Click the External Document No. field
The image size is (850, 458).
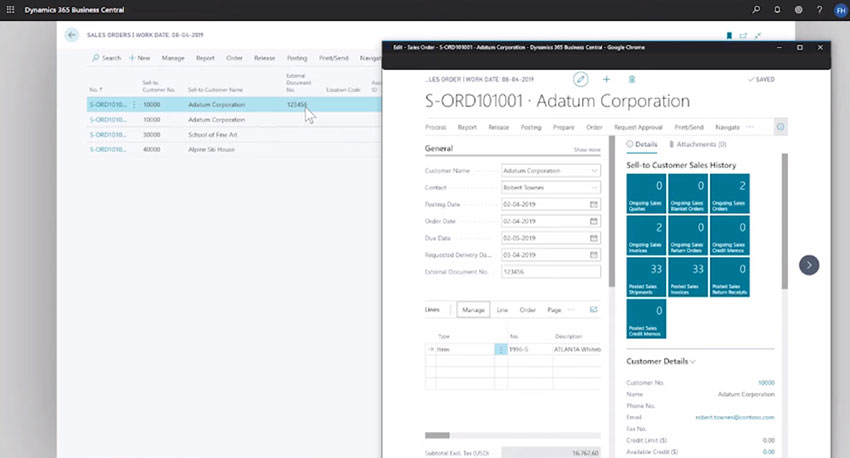551,272
